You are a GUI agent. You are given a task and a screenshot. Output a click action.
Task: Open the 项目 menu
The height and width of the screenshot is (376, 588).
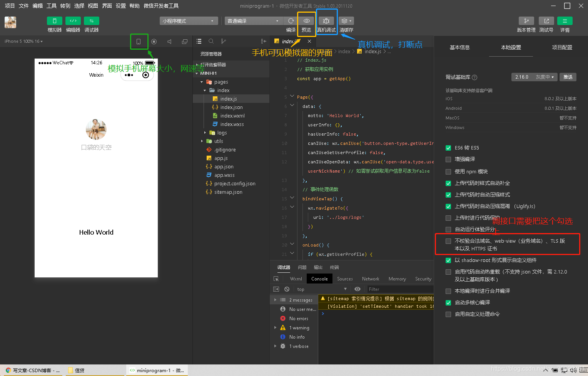(10, 6)
